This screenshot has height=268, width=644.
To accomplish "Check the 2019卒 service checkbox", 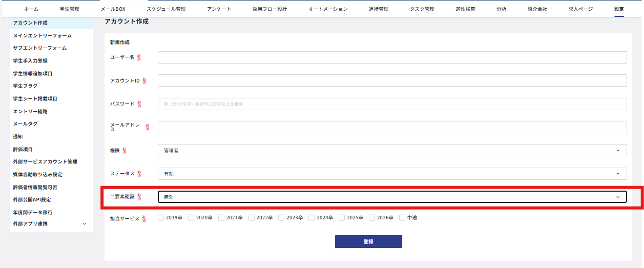I will click(161, 218).
